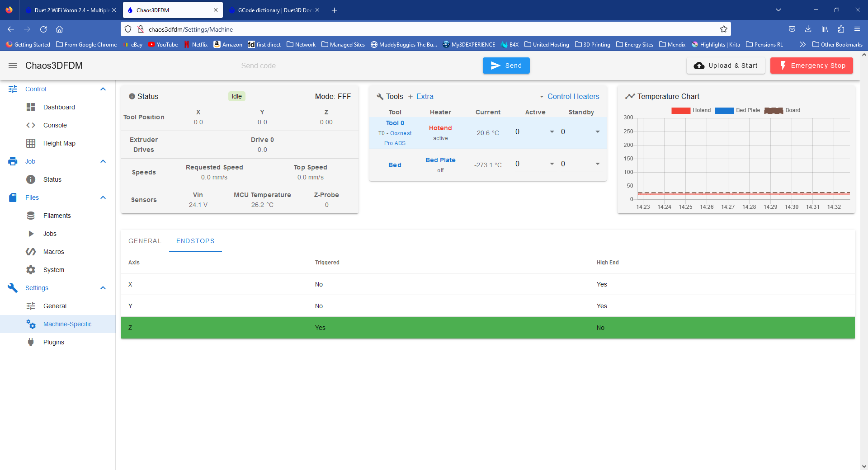Open the YouTube bookmark
The image size is (868, 470).
[x=163, y=44]
